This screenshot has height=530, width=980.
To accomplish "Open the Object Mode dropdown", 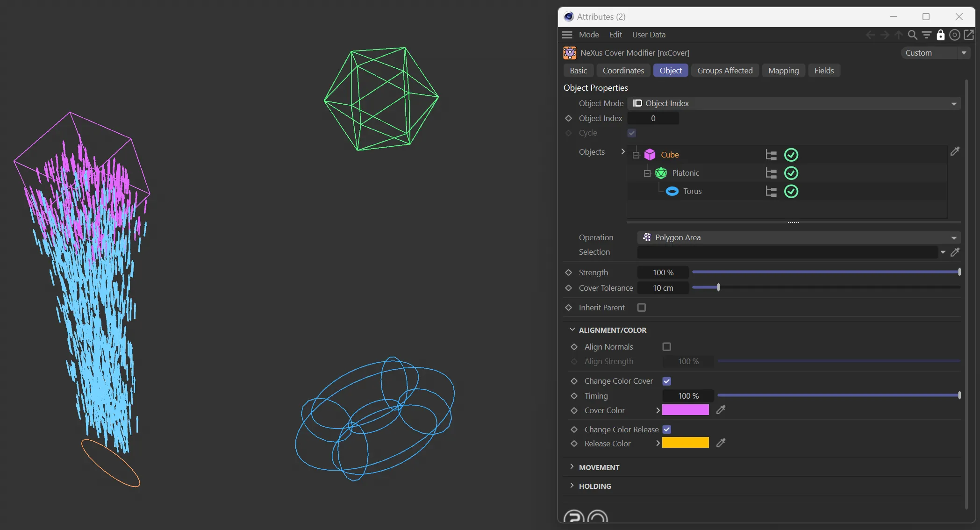I will [x=794, y=103].
